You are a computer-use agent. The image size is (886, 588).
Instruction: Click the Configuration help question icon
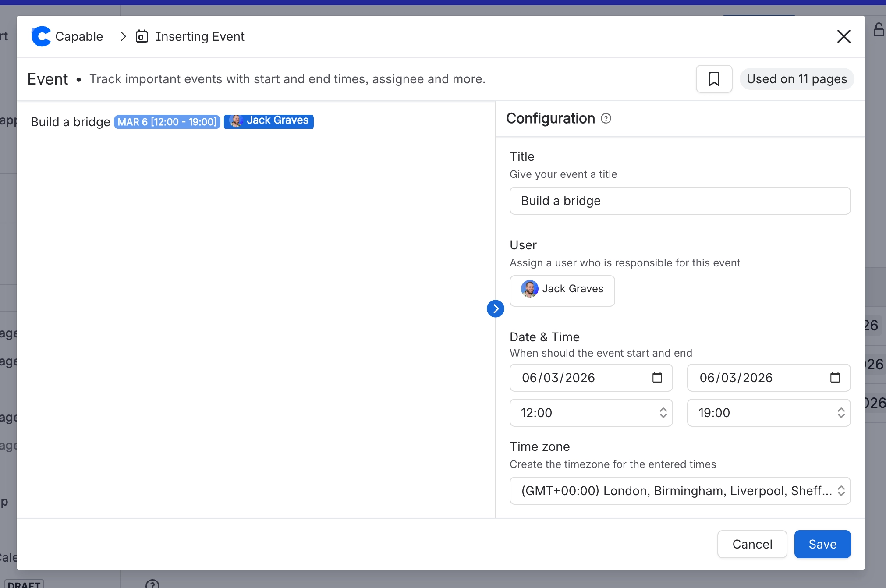(606, 118)
